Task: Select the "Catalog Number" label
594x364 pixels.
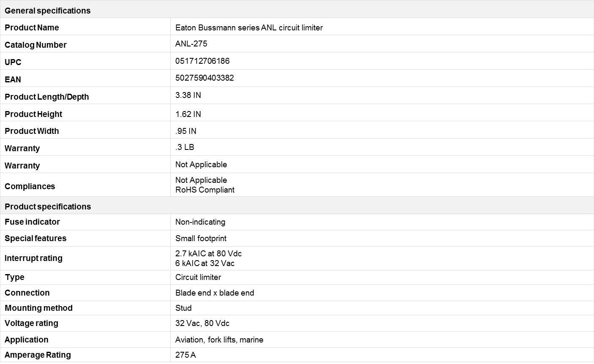Action: point(35,45)
